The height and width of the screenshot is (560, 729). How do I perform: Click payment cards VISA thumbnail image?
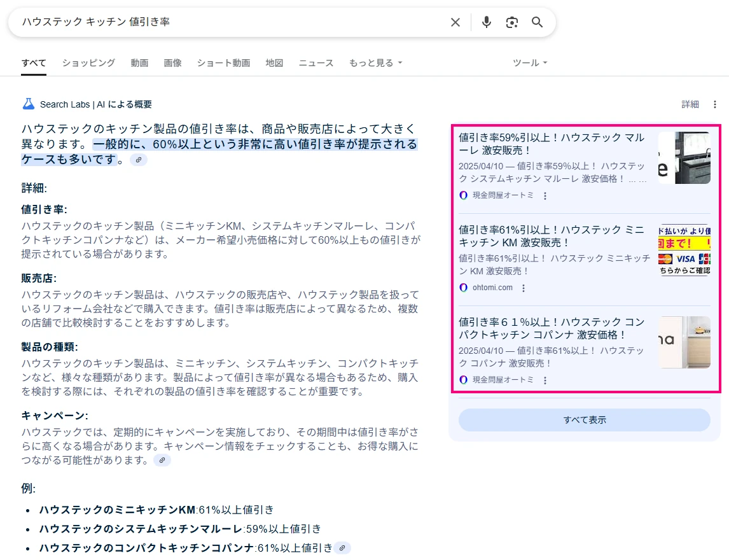click(684, 249)
